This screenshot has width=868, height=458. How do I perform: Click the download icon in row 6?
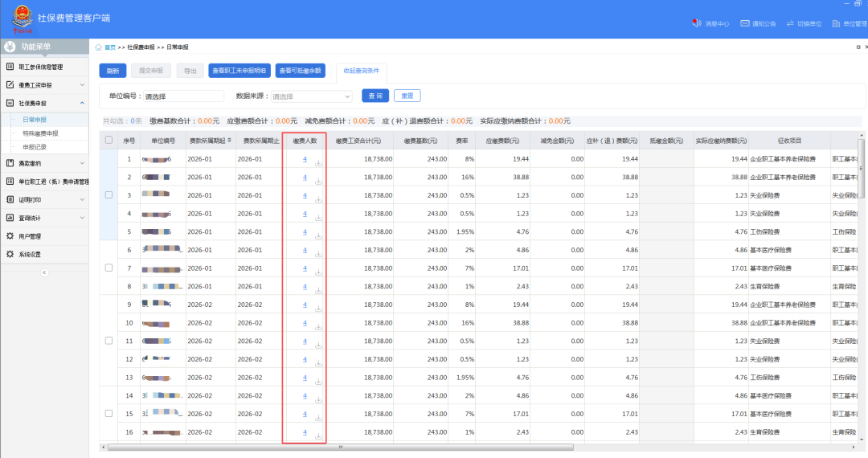click(319, 254)
